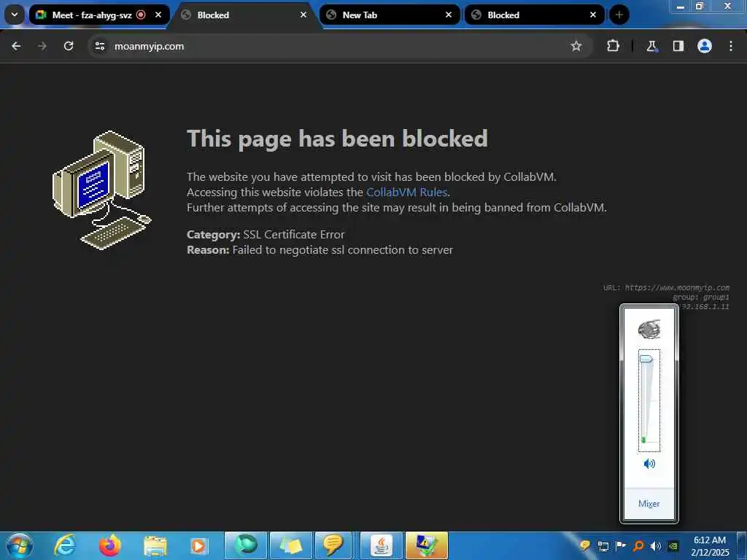
Task: Open Windows Media Player in taskbar
Action: [198, 545]
